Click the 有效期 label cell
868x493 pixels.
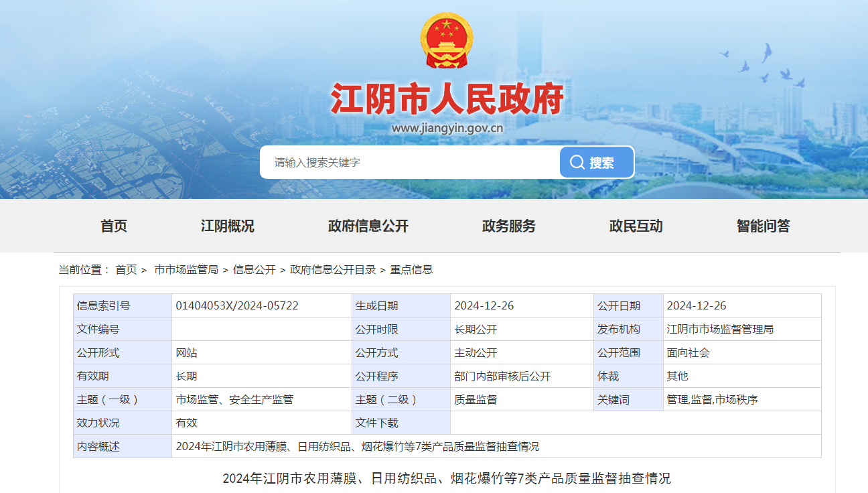click(x=123, y=376)
